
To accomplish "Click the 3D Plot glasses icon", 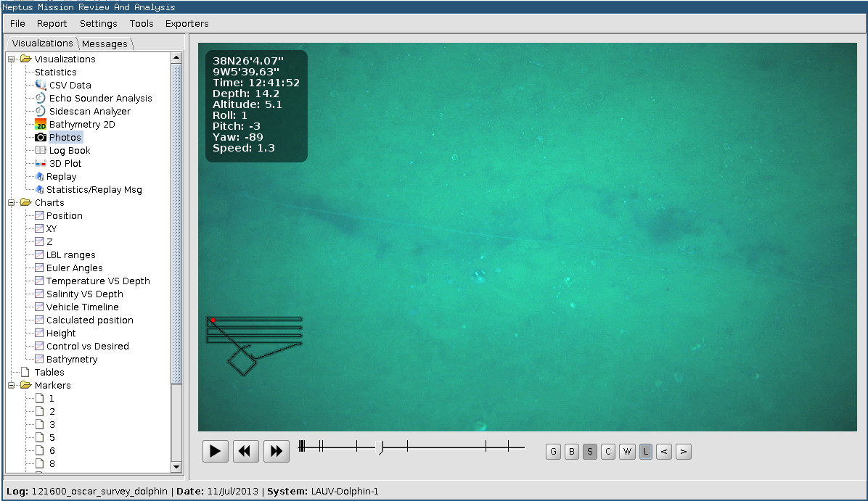I will pyautogui.click(x=41, y=164).
